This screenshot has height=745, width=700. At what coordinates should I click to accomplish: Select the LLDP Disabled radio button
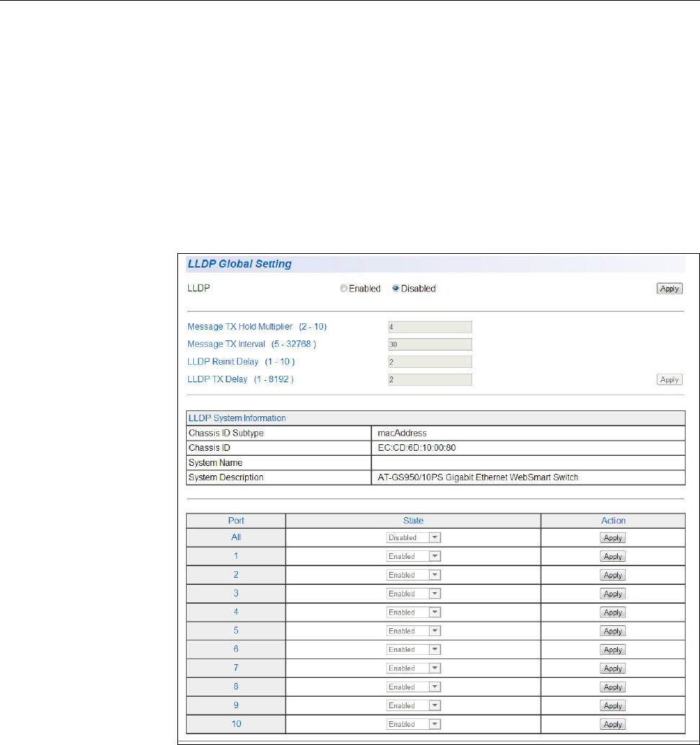[396, 288]
